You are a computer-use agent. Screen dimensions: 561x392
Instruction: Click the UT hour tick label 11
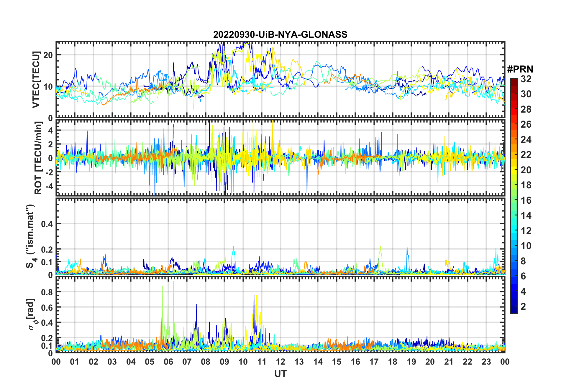click(x=262, y=362)
